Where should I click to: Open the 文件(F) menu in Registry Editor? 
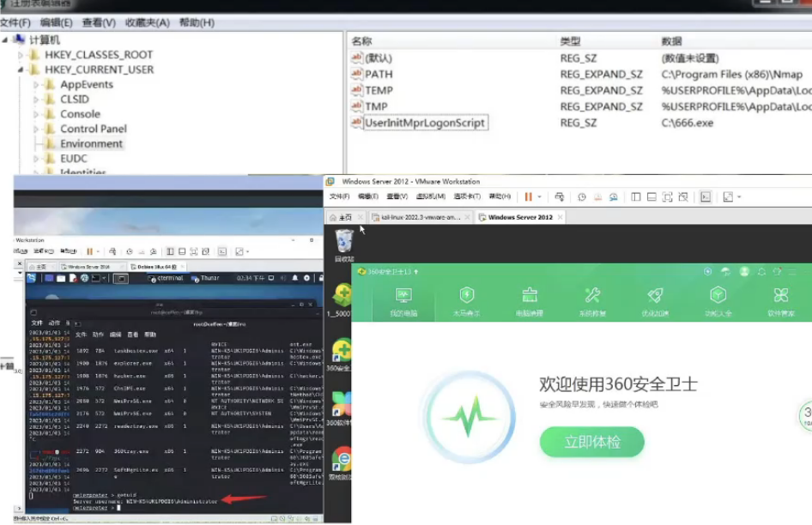click(15, 23)
